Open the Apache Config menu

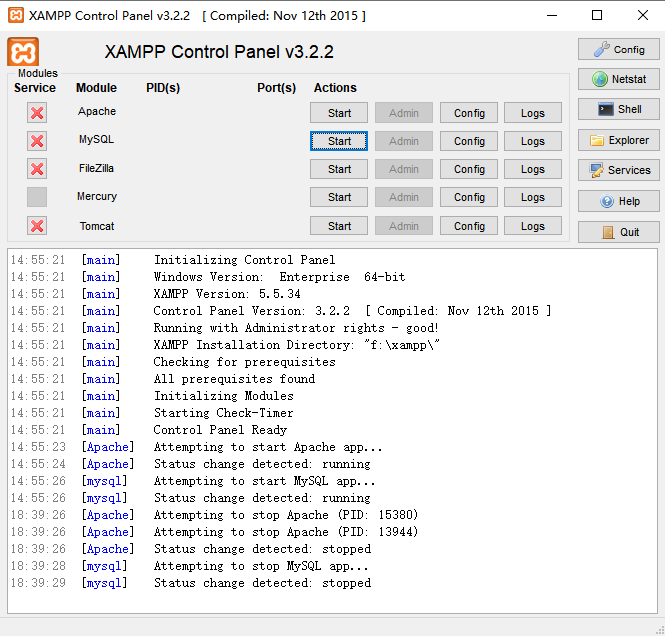point(469,113)
